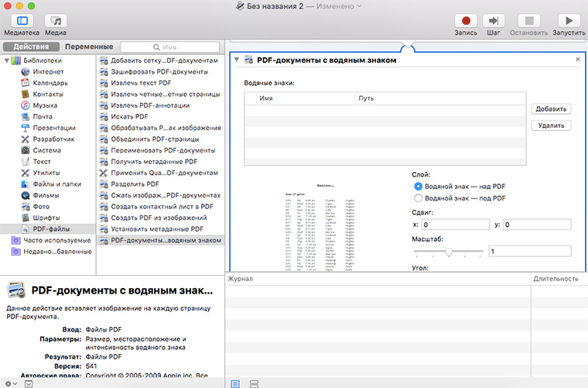588x388 pixels.
Task: Sort watermarks by the Путь column
Action: tap(441, 98)
